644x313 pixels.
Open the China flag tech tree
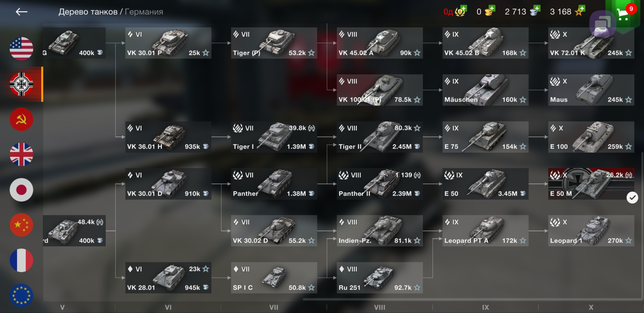(x=21, y=225)
